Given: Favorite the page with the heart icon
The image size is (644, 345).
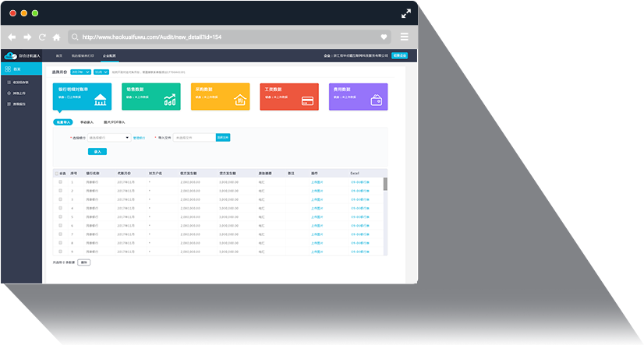Looking at the screenshot, I should pos(384,37).
